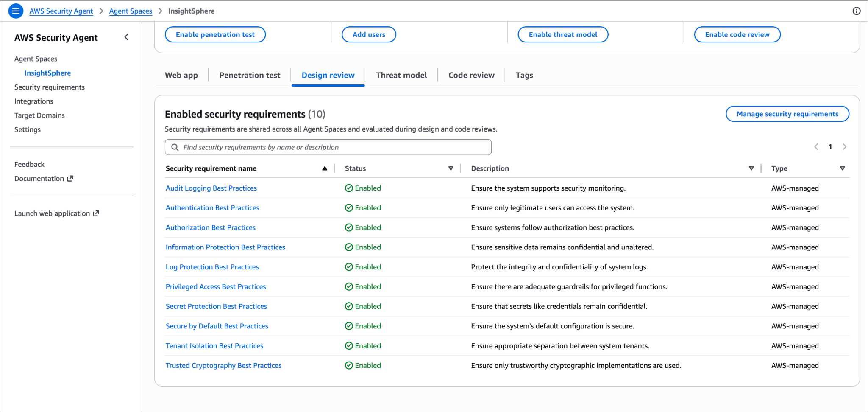868x412 pixels.
Task: Click the info circle icon top right
Action: click(857, 11)
